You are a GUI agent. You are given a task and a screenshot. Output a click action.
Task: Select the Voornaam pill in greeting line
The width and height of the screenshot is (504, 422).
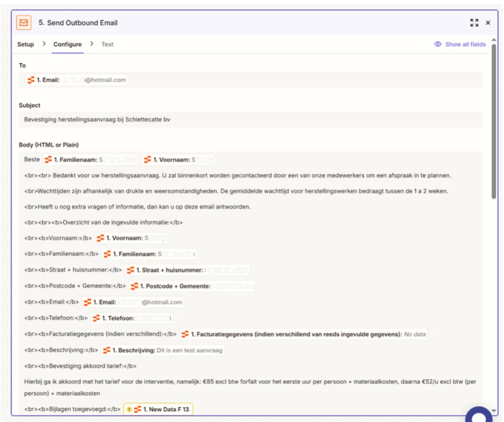point(178,160)
